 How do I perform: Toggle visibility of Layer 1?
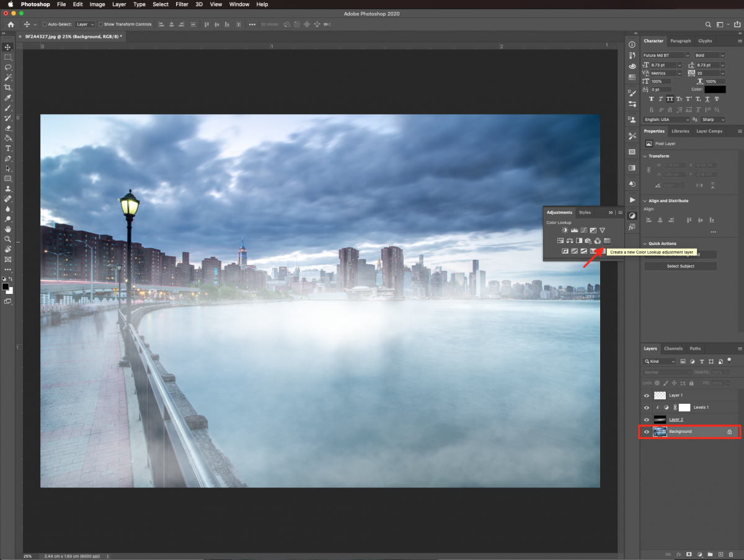click(x=647, y=395)
